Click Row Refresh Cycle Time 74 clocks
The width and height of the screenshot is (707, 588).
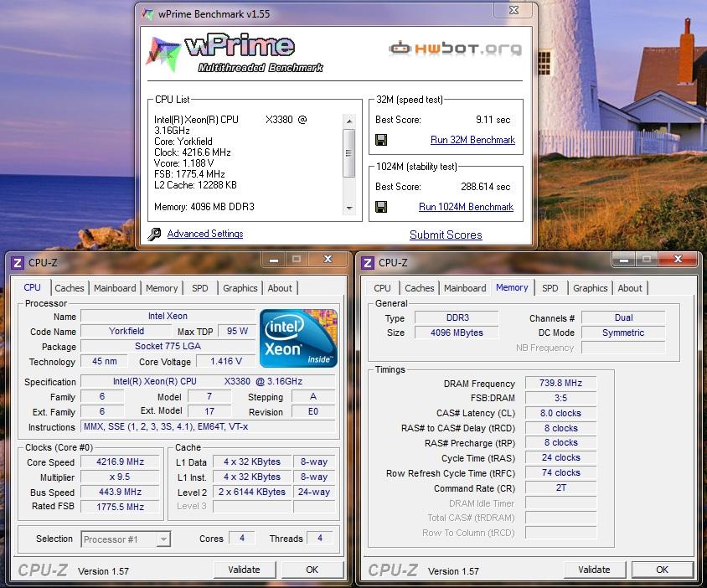[x=561, y=472]
